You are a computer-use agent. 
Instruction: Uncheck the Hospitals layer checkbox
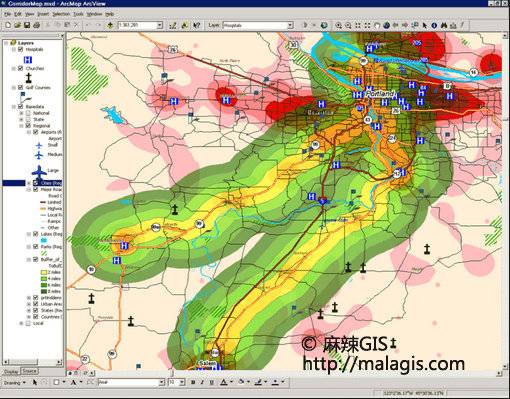coord(21,49)
